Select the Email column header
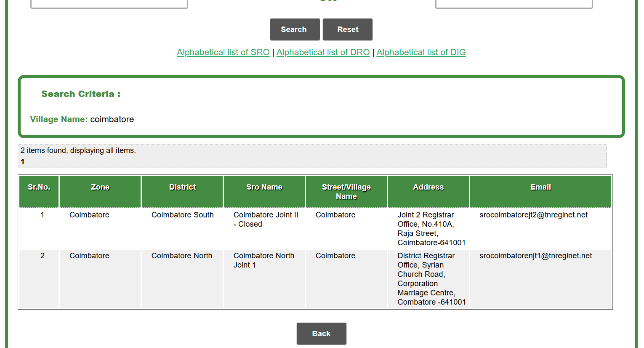This screenshot has height=348, width=644. point(540,192)
